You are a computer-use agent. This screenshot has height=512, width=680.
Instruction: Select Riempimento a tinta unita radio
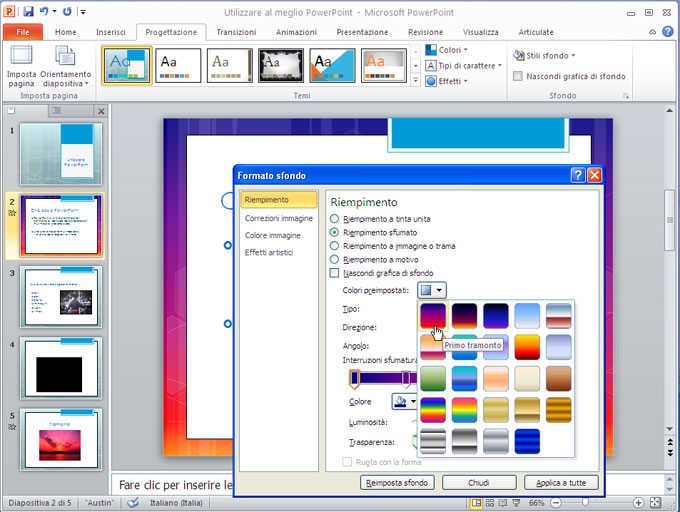coord(334,219)
